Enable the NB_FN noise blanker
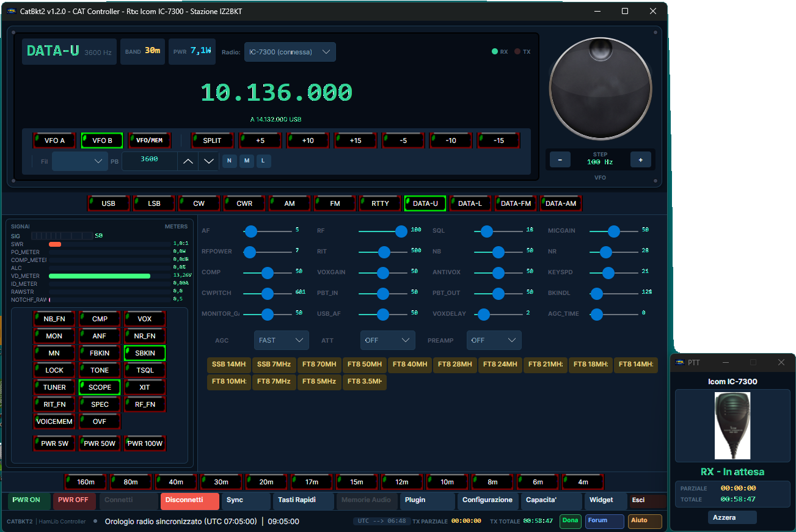The width and height of the screenshot is (796, 532). [x=54, y=319]
